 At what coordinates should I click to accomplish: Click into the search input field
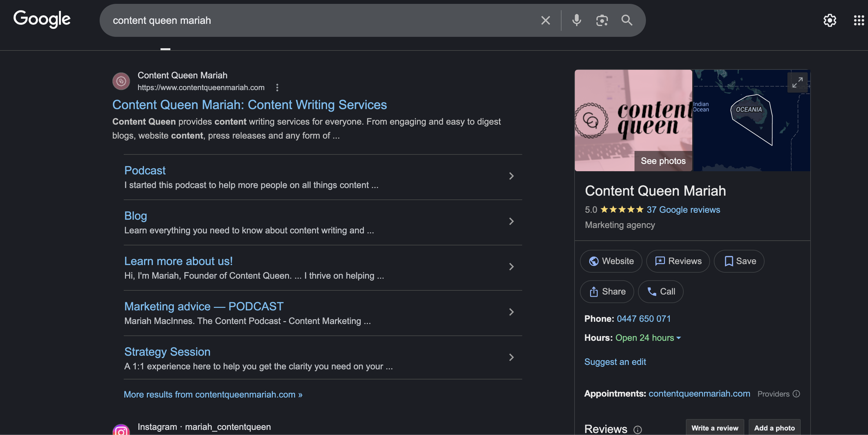(312, 20)
